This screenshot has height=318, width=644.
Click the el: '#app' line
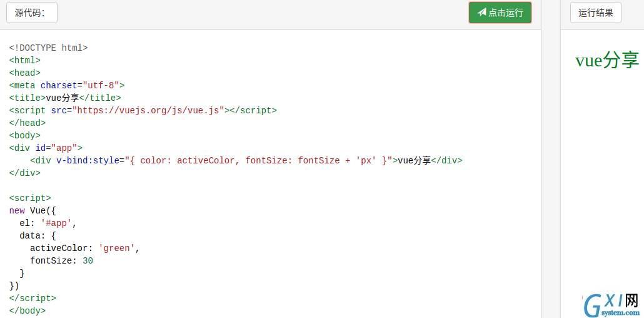pos(48,223)
